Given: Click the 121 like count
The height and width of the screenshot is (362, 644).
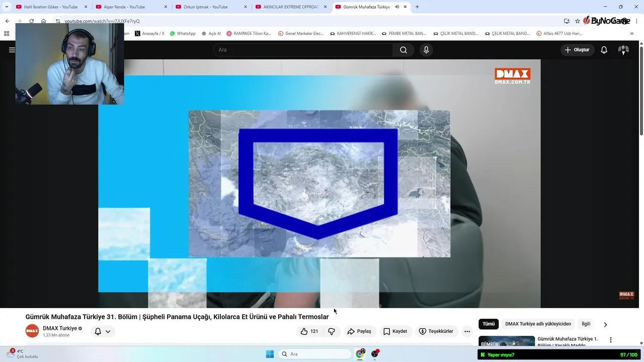Looking at the screenshot, I should click(x=314, y=331).
